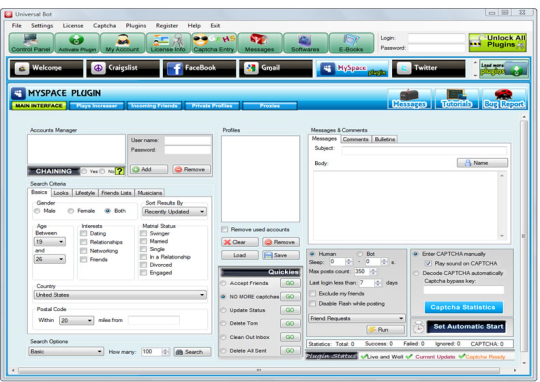540x382 pixels.
Task: Open the License Info icon
Action: pos(168,43)
